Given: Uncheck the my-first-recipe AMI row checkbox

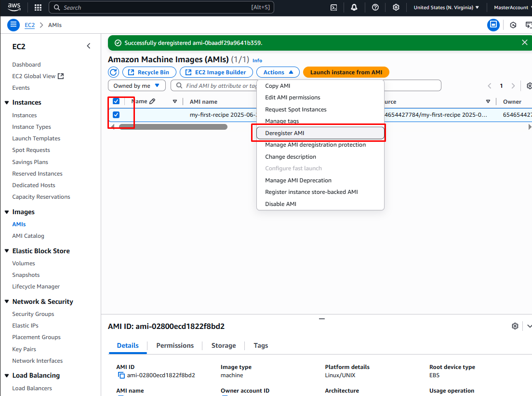Looking at the screenshot, I should coord(116,115).
